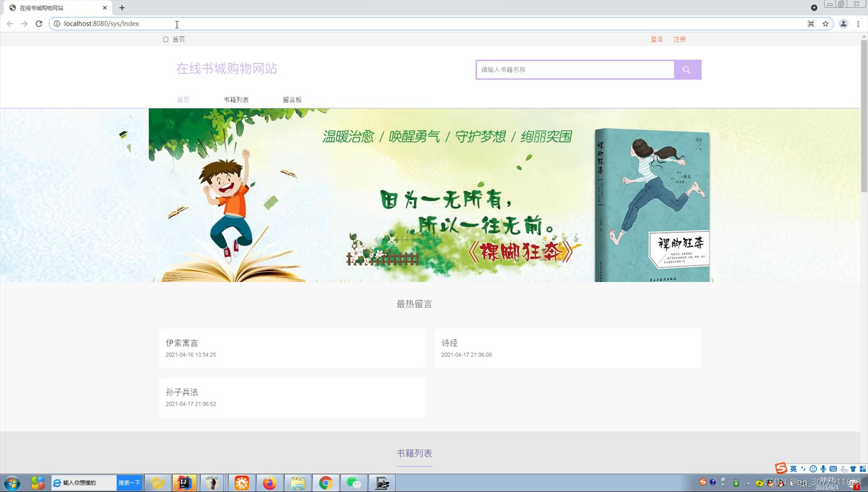Open the 诗经 message card
Screen dimensions: 868x492
pos(568,348)
